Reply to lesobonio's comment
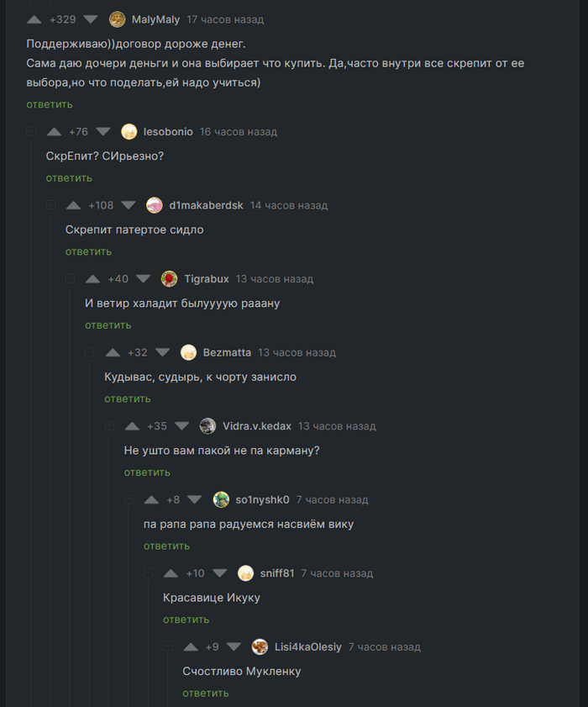The width and height of the screenshot is (588, 707). pos(69,178)
